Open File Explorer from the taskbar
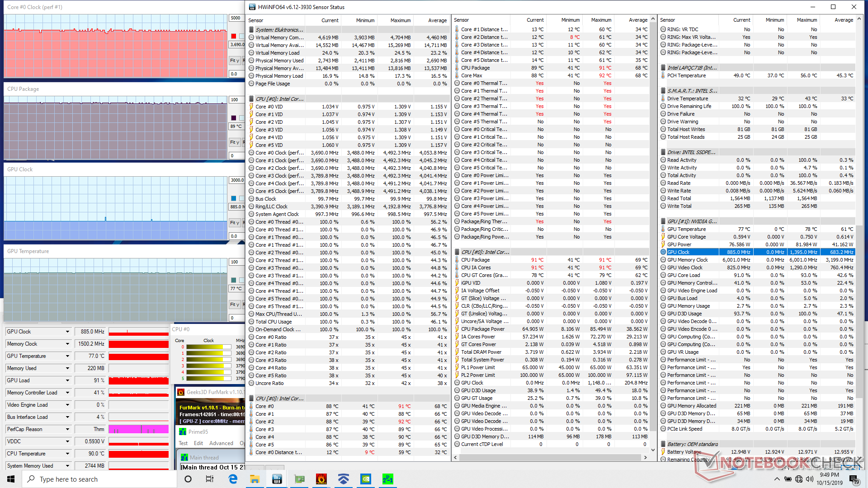Screen dimensions: 868x488 [255, 479]
